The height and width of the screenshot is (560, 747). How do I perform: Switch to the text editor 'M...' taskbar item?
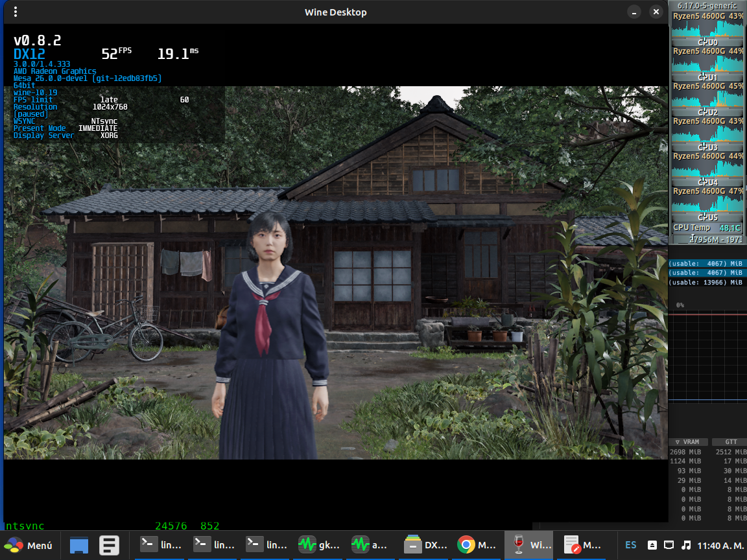(583, 544)
